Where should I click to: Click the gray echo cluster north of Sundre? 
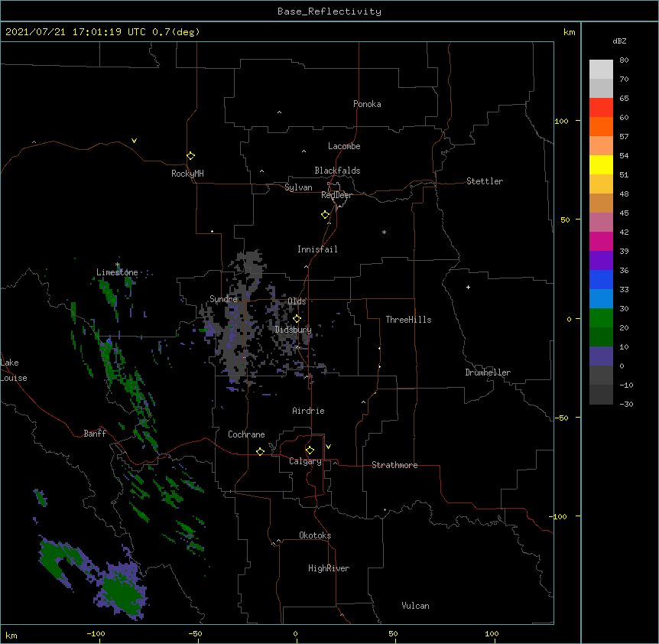point(251,265)
